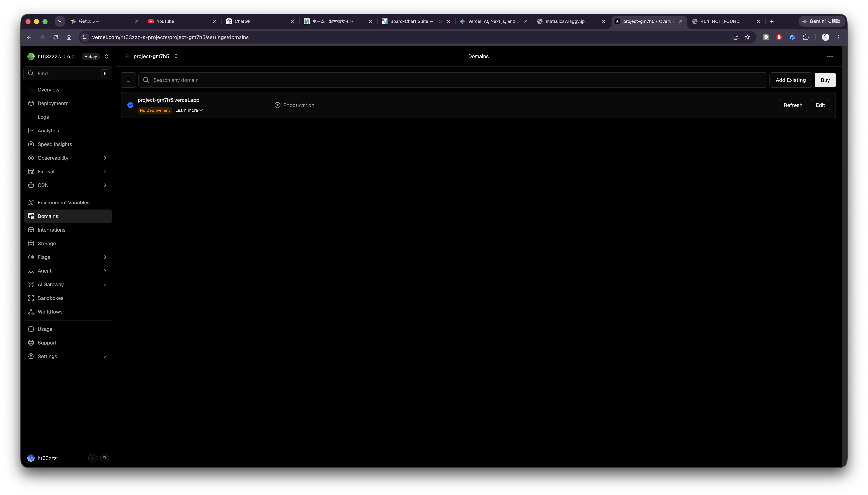Click the notifications bell icon
Image resolution: width=868 pixels, height=495 pixels.
[104, 458]
